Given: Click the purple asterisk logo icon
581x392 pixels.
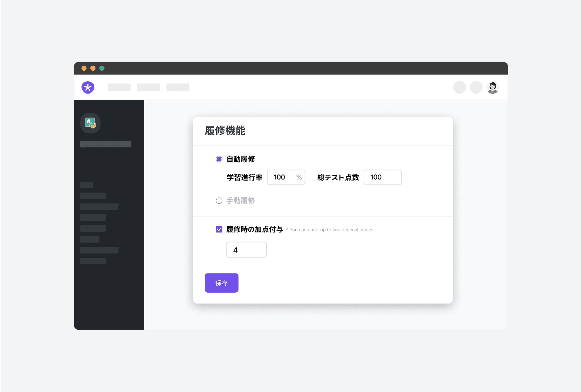Looking at the screenshot, I should 88,87.
